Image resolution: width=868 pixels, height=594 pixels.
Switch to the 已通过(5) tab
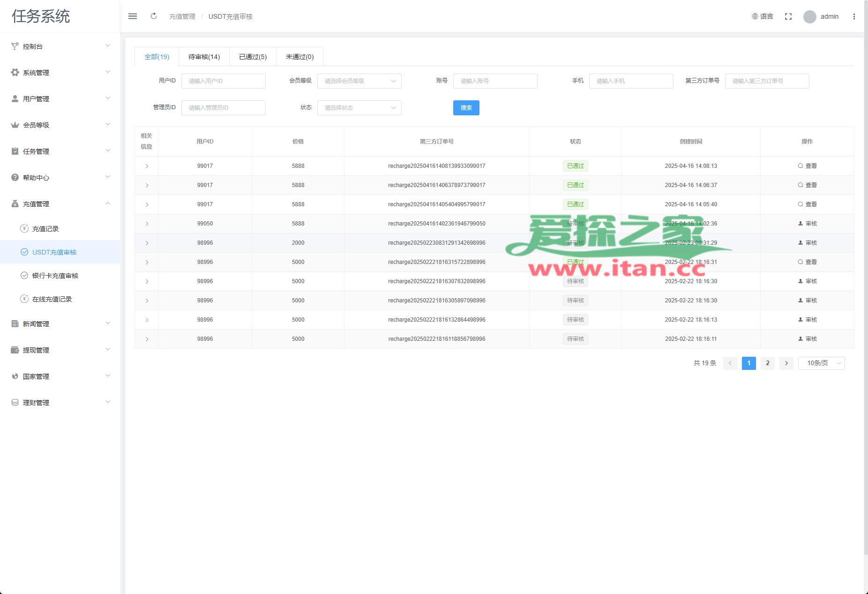coord(253,57)
